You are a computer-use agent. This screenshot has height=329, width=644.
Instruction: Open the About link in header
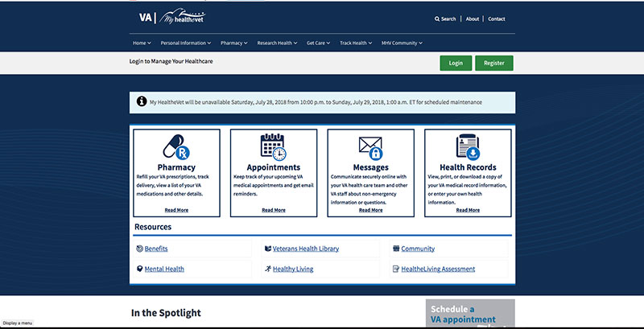tap(473, 19)
